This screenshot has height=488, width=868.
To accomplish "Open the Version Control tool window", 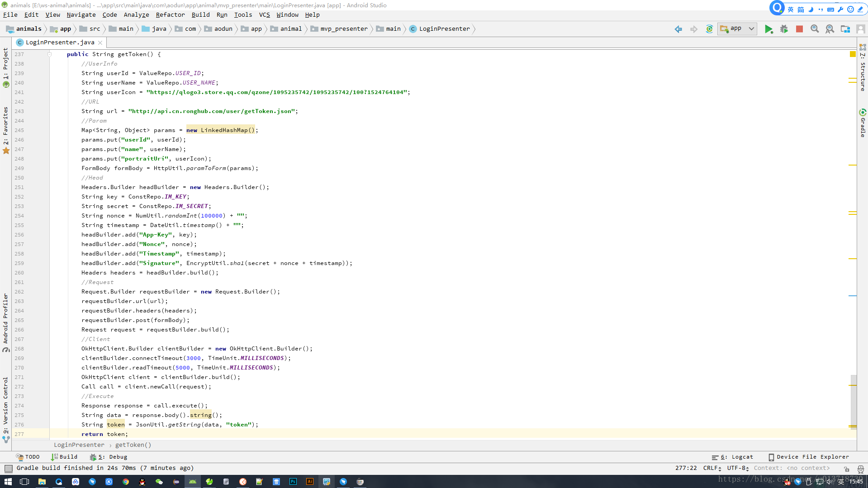I will click(x=6, y=409).
